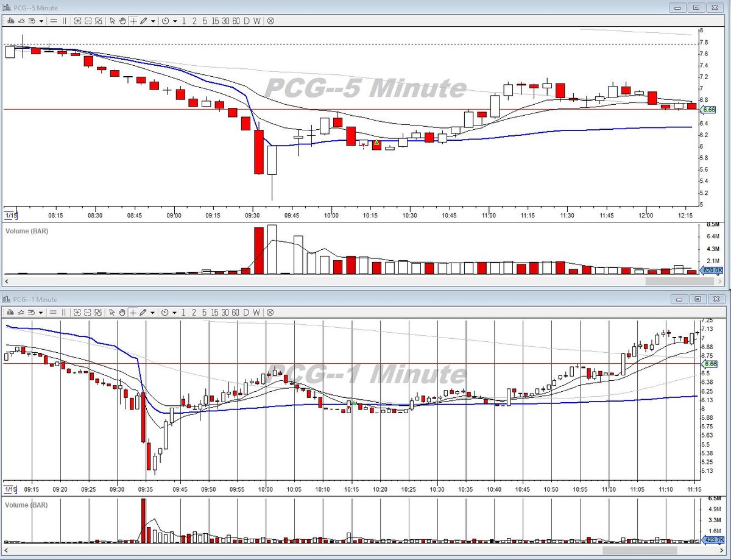Set Weekly (W) interval in 1 Minute window
This screenshot has height=560, width=731.
[x=257, y=312]
